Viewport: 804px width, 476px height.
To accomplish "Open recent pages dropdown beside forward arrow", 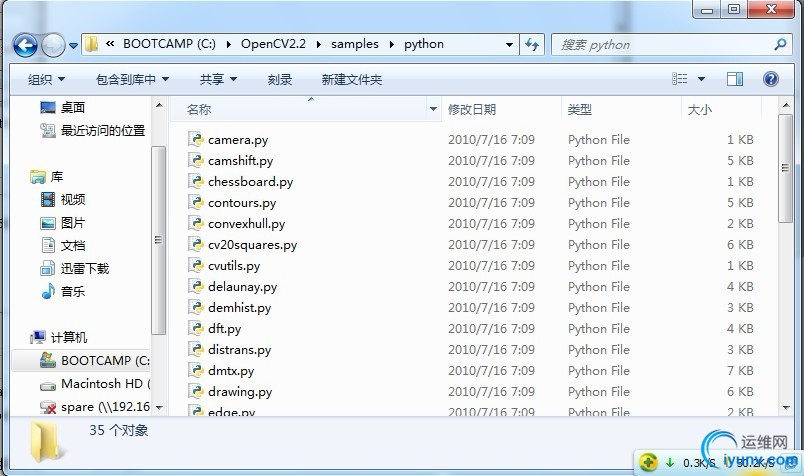I will tap(73, 46).
